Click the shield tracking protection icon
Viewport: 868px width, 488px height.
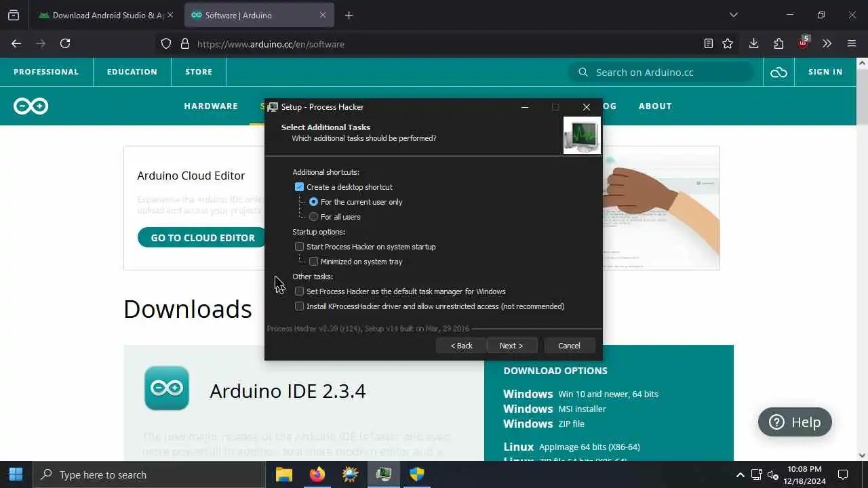coord(166,43)
